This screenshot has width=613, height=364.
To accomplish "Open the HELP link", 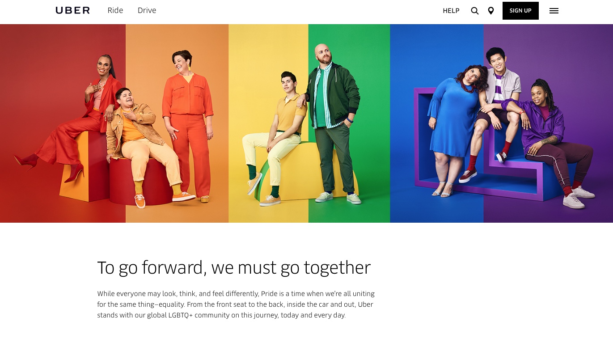I will (x=451, y=11).
